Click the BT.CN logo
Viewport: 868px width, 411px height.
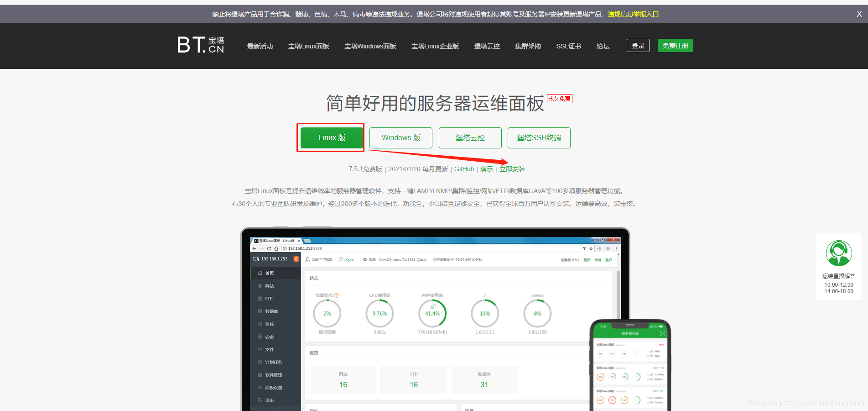[x=201, y=45]
